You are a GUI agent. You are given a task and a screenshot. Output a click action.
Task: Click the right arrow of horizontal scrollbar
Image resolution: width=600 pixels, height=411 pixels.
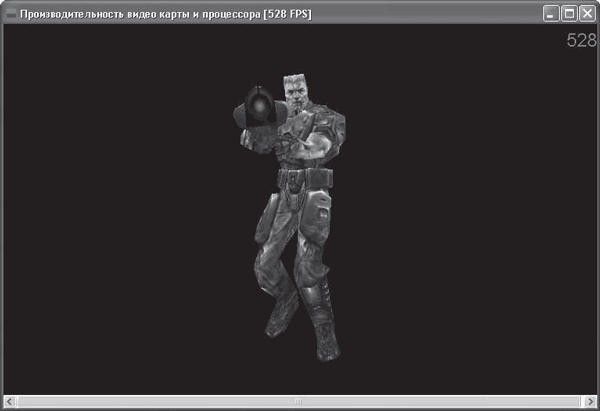tap(590, 401)
